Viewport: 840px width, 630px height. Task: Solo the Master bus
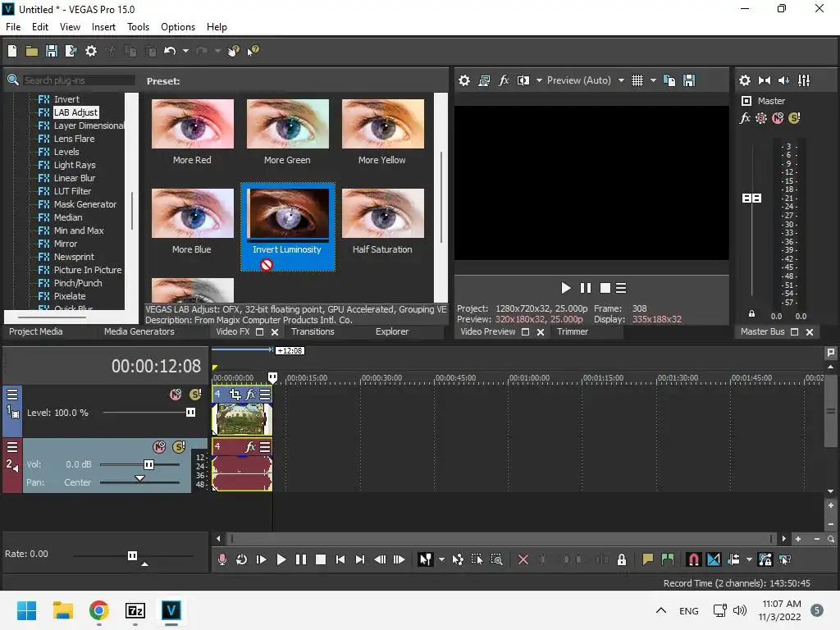coord(794,118)
